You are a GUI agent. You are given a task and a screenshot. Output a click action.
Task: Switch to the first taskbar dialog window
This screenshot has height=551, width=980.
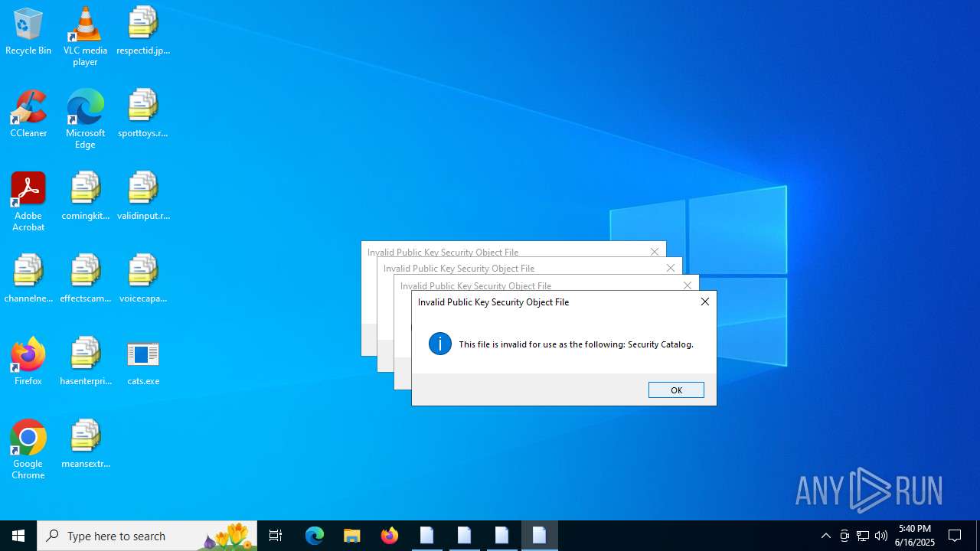click(427, 536)
